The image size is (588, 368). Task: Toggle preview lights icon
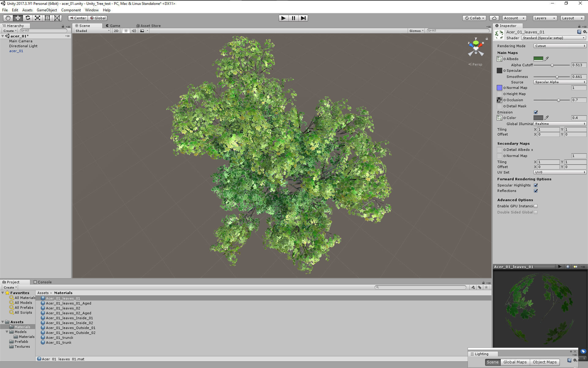pos(575,267)
